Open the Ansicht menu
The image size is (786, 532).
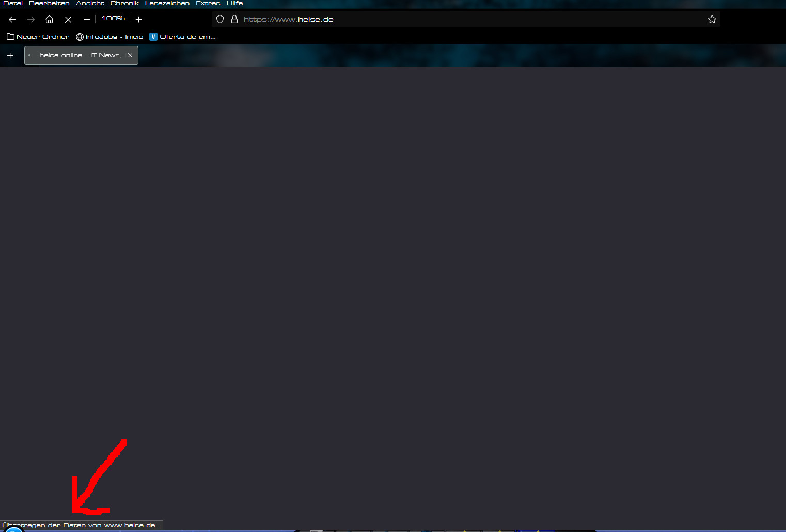(90, 4)
